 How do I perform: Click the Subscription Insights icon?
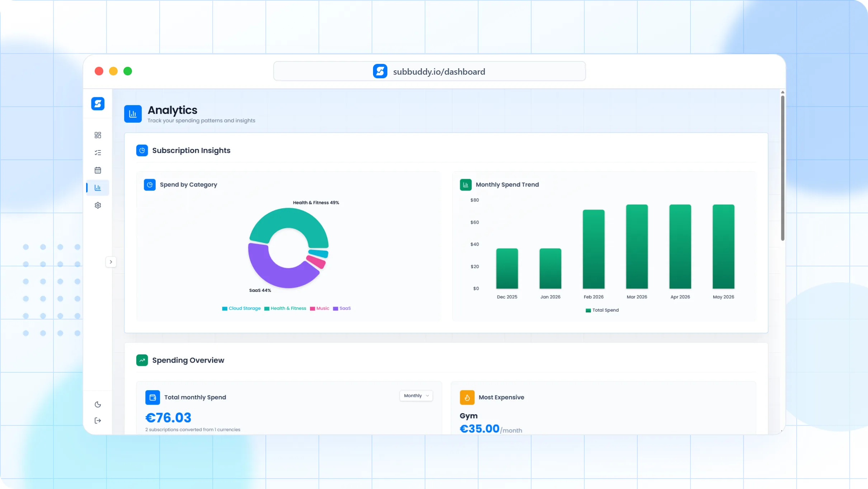142,150
